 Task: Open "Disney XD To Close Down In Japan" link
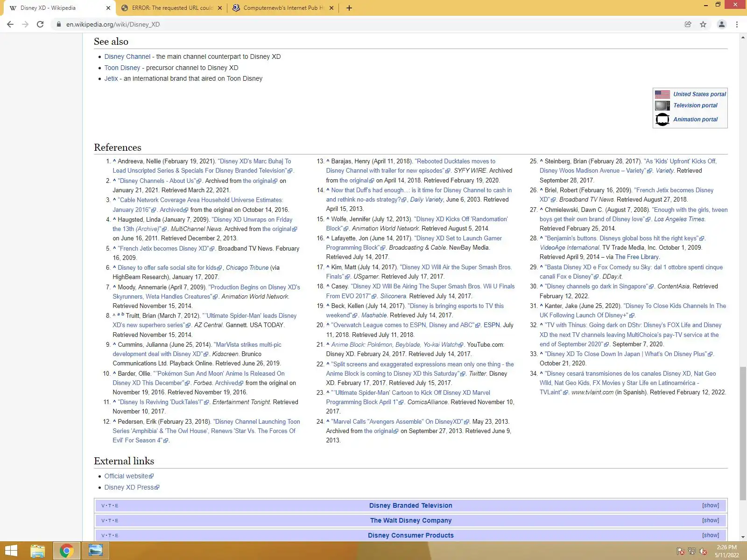pos(629,354)
